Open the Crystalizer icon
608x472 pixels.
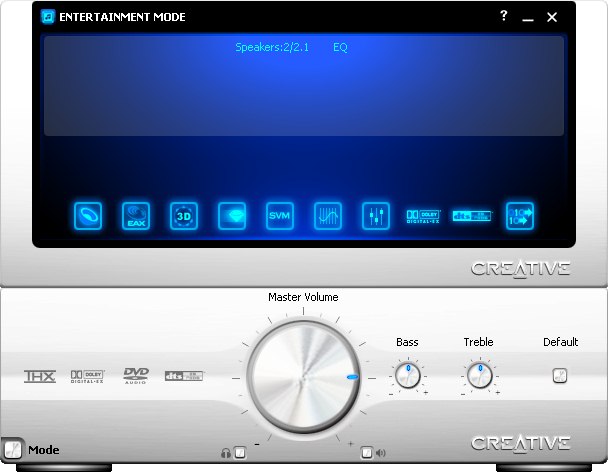pyautogui.click(x=232, y=216)
